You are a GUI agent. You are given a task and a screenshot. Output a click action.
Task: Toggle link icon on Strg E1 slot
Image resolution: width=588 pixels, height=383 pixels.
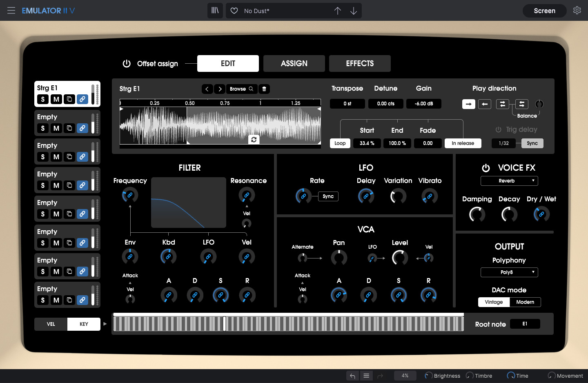pos(82,99)
